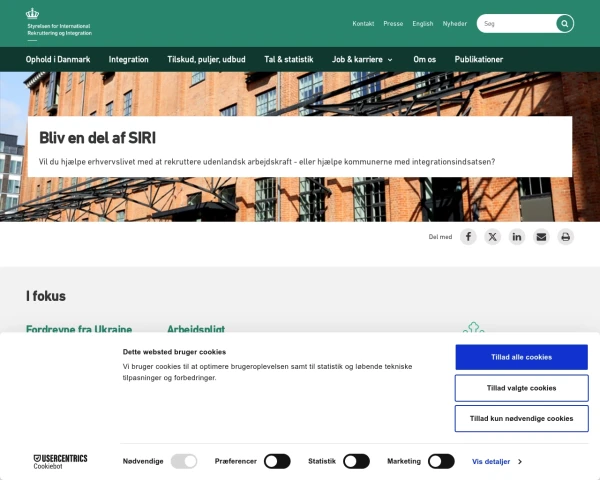Click Tillad alle cookies button
The image size is (600, 480).
[x=522, y=357]
